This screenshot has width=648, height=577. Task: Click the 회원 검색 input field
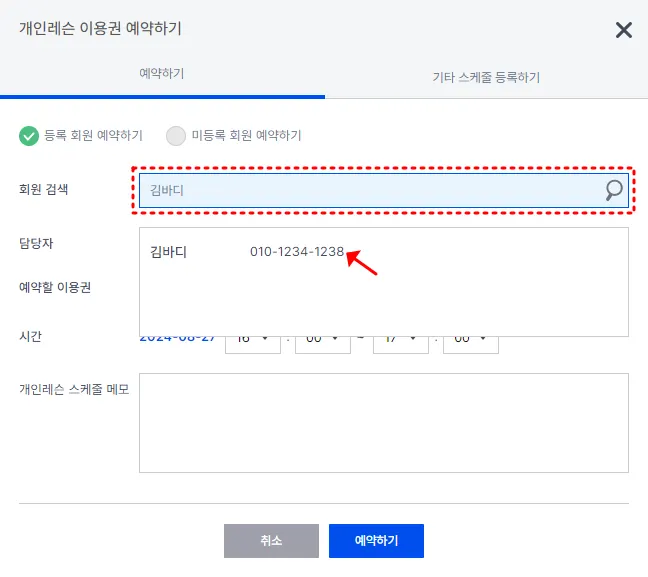coord(384,191)
